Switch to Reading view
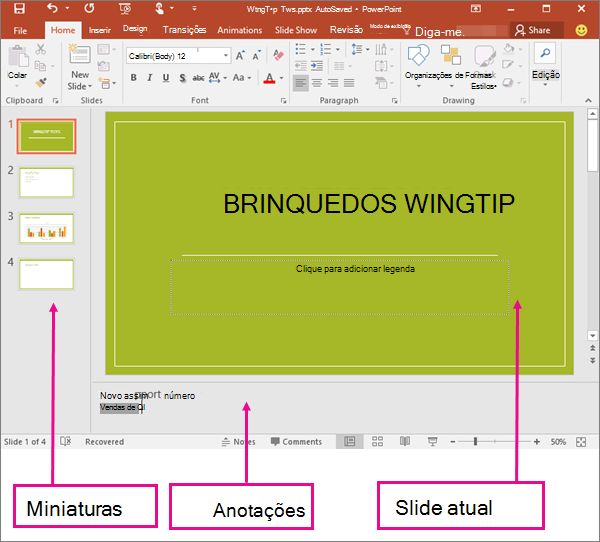Viewport: 600px width, 542px height. click(x=405, y=442)
